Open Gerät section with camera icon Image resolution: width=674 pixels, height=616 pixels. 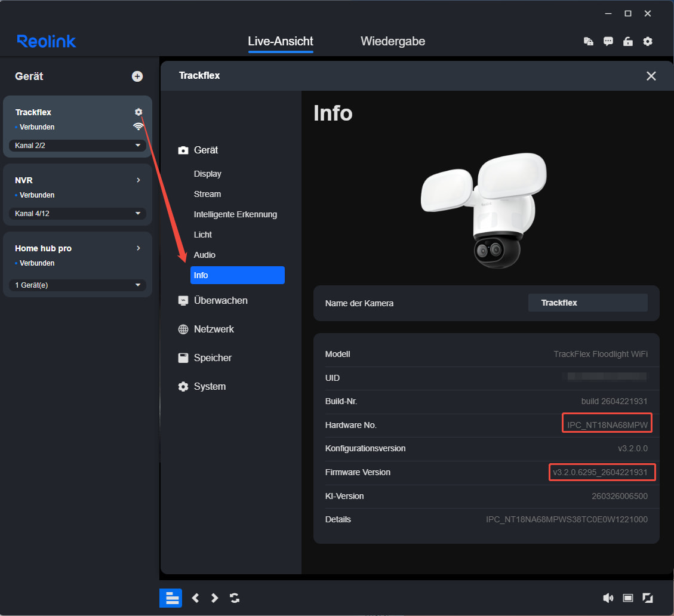pos(198,150)
